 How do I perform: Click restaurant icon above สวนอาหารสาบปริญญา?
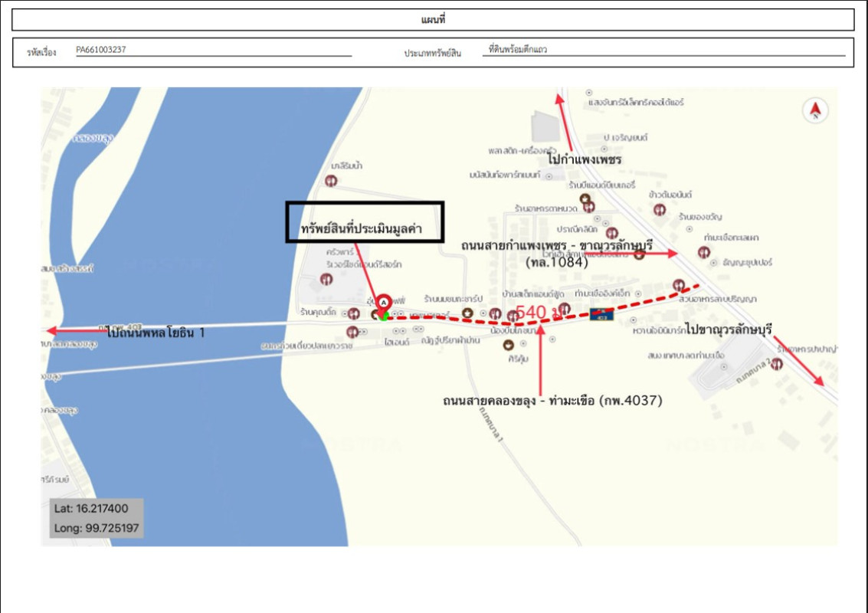pos(680,285)
